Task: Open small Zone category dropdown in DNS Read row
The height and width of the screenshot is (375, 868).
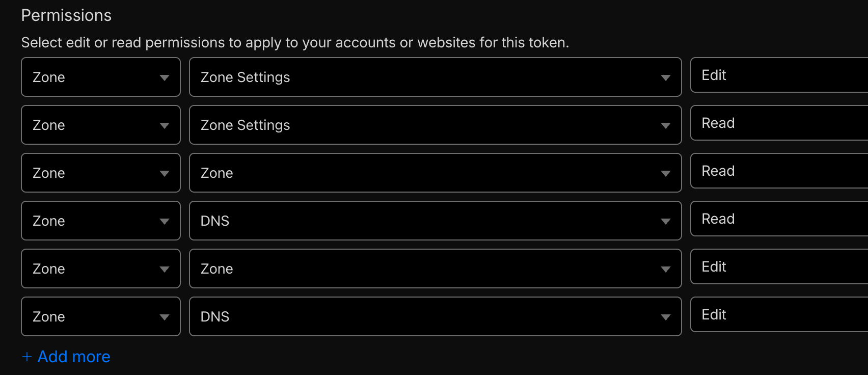Action: tap(101, 221)
